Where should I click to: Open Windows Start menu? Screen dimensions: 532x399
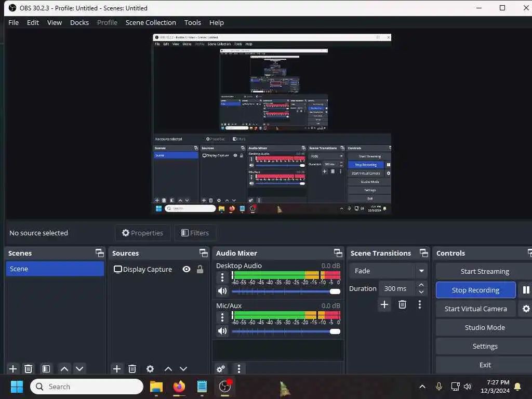(17, 387)
